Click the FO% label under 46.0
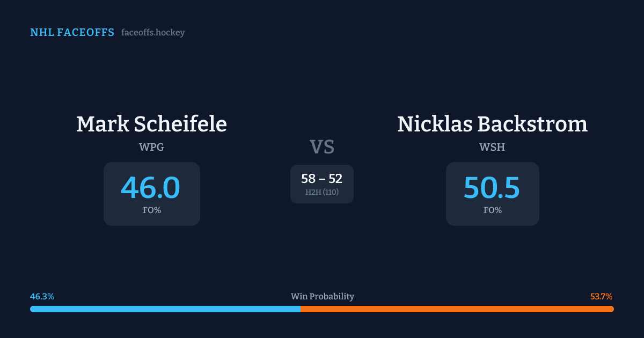 (x=152, y=210)
